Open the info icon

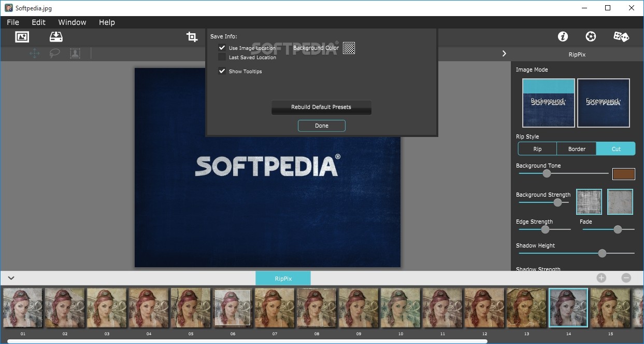[x=563, y=36]
